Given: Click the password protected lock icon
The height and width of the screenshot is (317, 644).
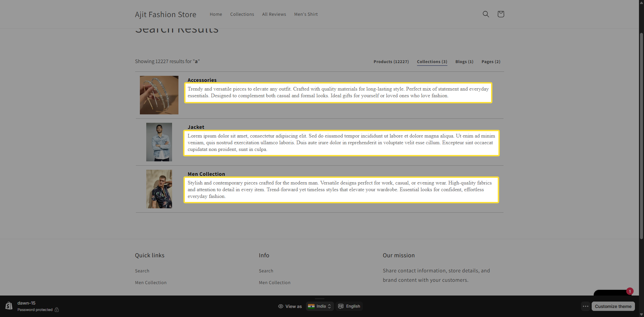Looking at the screenshot, I should pyautogui.click(x=57, y=310).
